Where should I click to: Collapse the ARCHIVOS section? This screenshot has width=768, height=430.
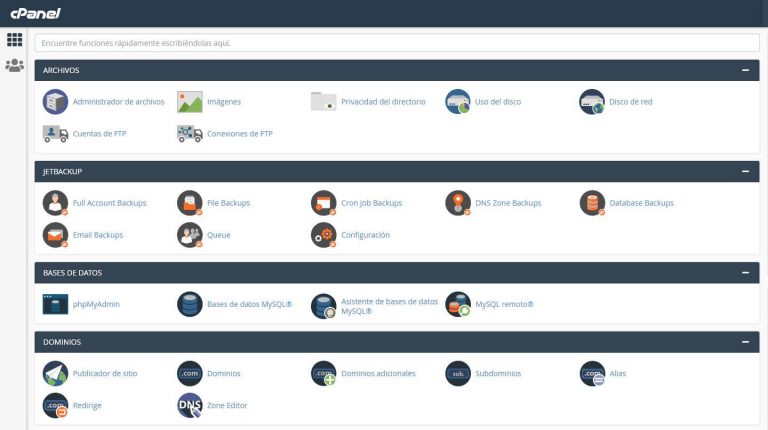point(745,71)
